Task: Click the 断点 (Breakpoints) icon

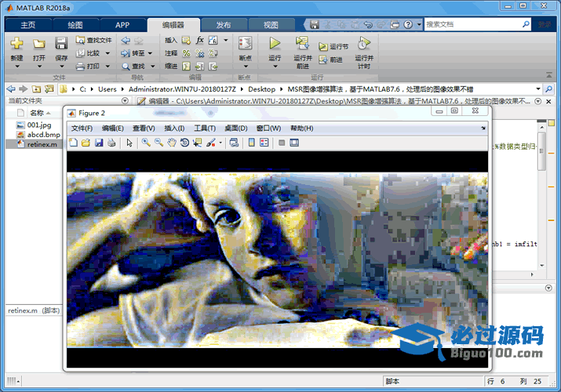Action: point(245,44)
